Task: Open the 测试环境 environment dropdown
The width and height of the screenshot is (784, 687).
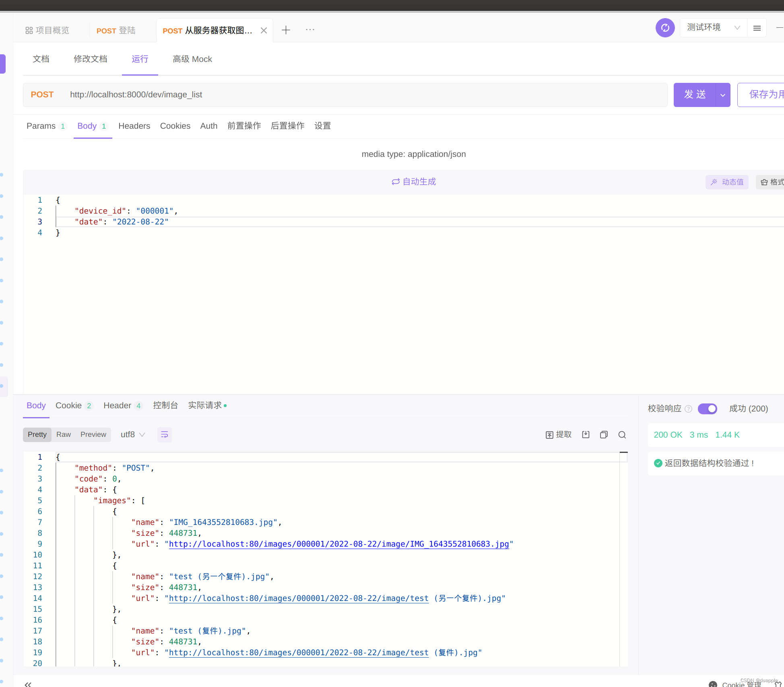Action: (713, 28)
